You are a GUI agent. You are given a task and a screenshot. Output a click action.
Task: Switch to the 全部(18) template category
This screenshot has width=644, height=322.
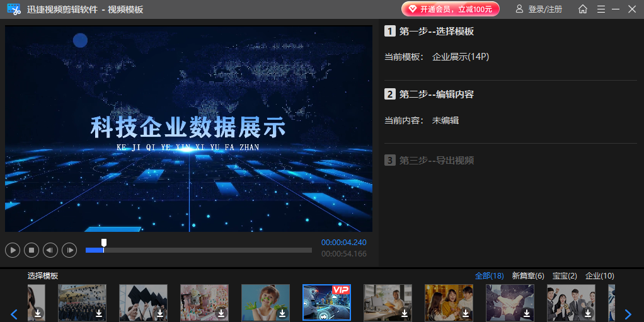(x=488, y=276)
